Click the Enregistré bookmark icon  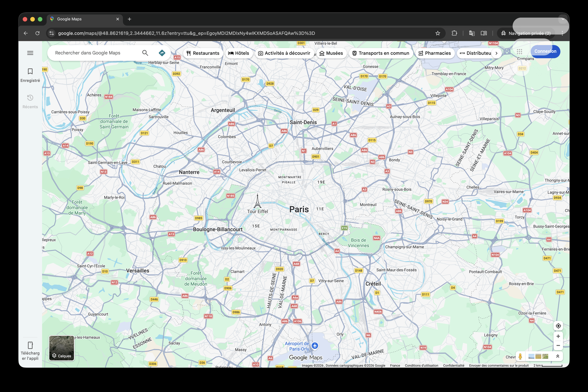pyautogui.click(x=30, y=72)
